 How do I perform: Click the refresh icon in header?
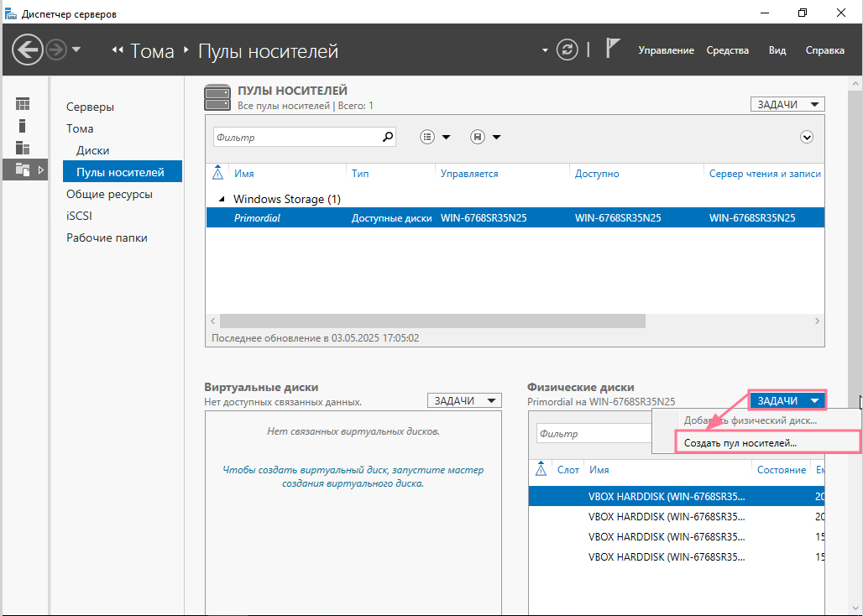pyautogui.click(x=568, y=50)
